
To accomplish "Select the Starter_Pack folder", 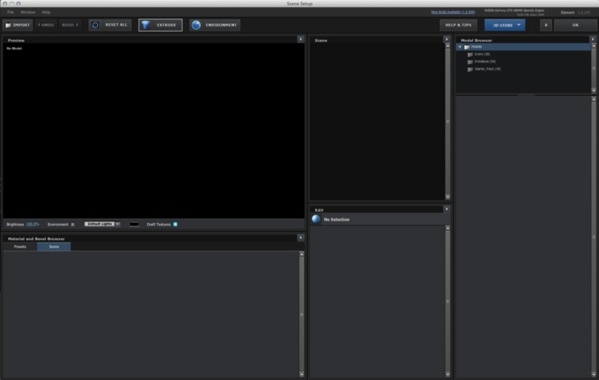I will 487,69.
